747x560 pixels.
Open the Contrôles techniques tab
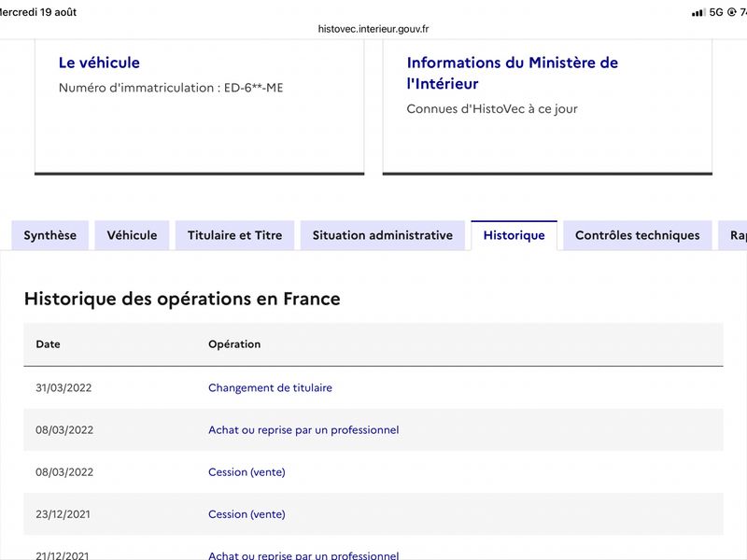point(638,235)
